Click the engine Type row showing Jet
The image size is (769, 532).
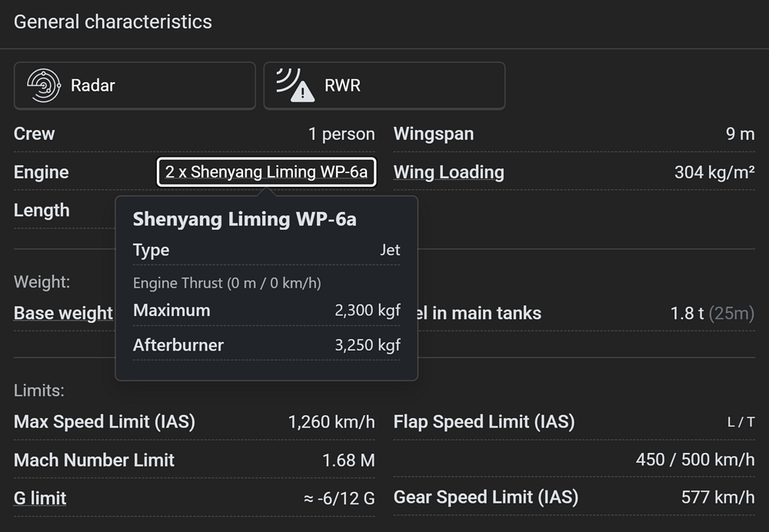[x=266, y=250]
